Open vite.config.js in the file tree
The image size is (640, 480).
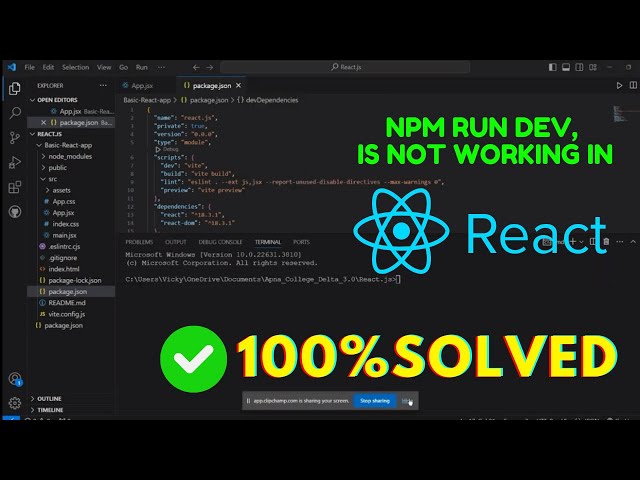coord(71,314)
